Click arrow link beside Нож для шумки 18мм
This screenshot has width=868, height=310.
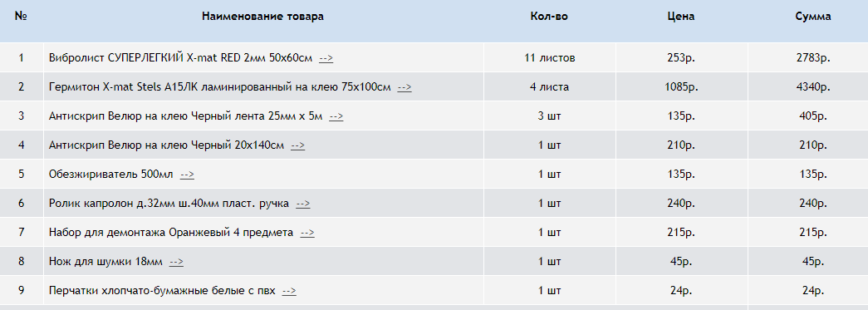176,263
